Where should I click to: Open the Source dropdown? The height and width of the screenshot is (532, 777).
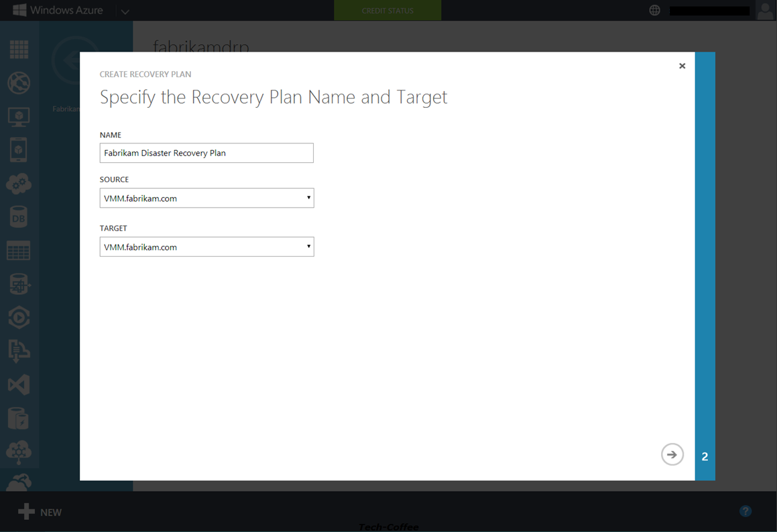[206, 198]
